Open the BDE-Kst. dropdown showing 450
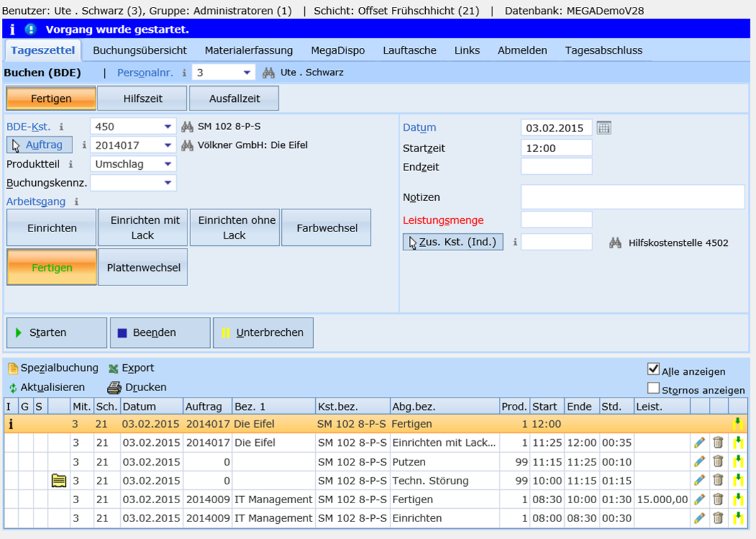 168,127
